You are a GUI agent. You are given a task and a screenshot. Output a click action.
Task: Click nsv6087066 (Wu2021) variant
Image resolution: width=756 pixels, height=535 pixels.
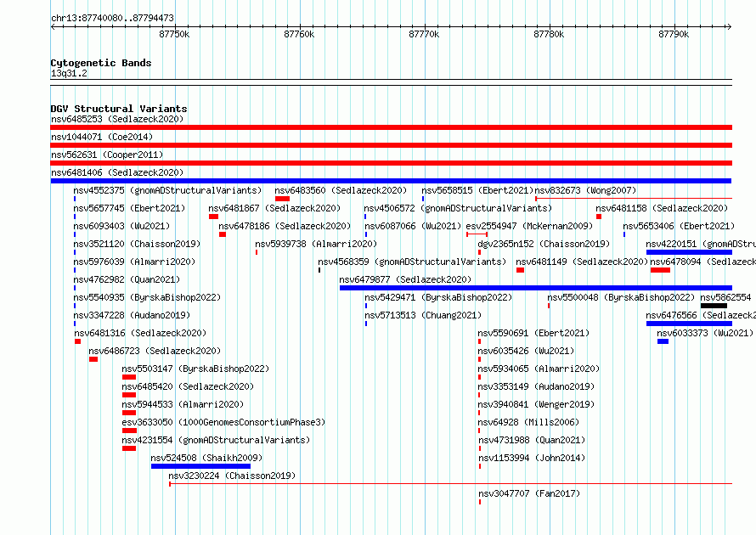tap(413, 226)
